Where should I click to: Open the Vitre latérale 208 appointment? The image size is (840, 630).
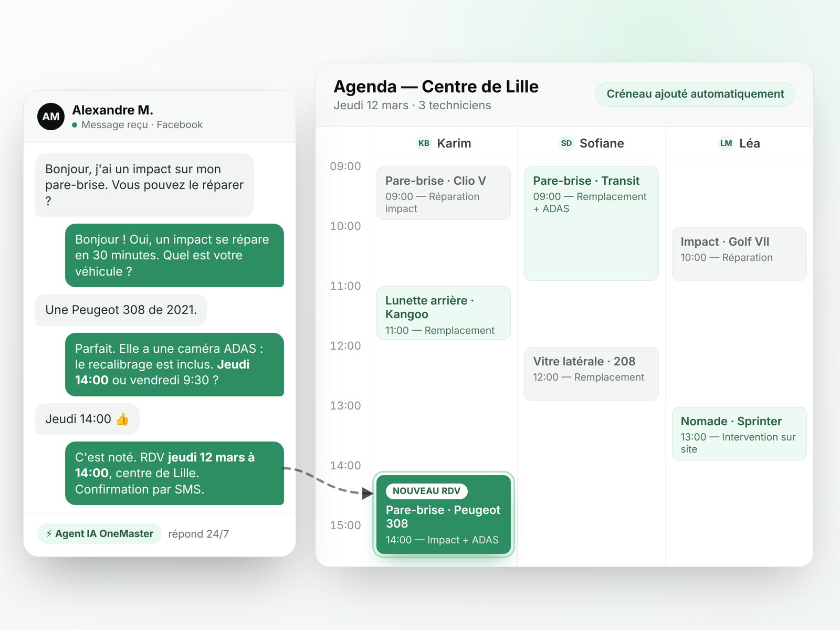[x=591, y=374]
